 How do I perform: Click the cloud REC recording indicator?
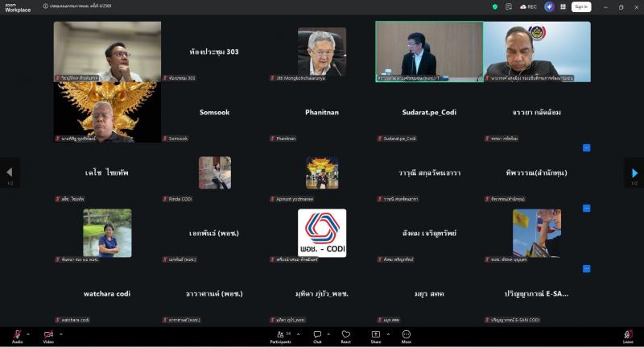[528, 6]
